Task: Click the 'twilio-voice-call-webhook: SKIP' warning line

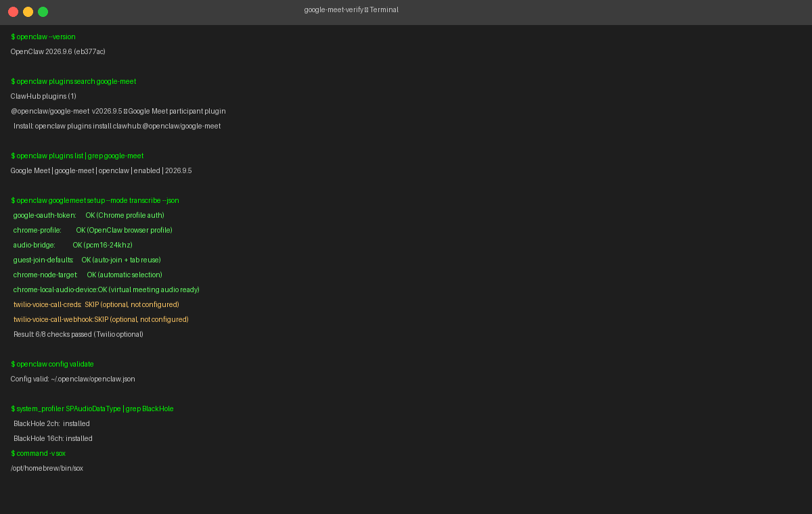Action: coord(101,319)
